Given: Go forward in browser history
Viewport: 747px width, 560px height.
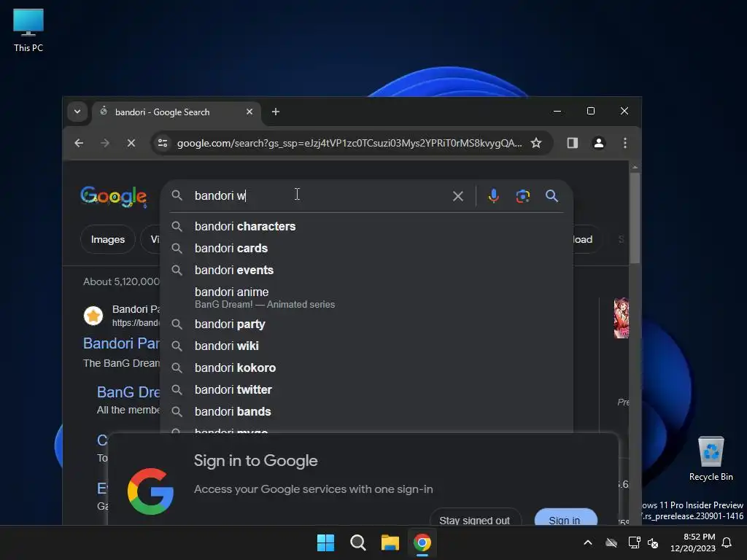Looking at the screenshot, I should pos(105,143).
